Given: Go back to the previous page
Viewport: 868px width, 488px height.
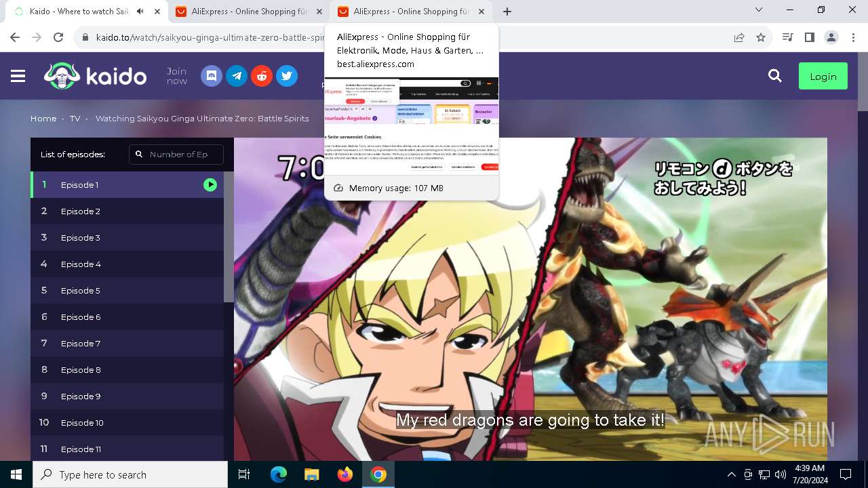Looking at the screenshot, I should pos(15,37).
